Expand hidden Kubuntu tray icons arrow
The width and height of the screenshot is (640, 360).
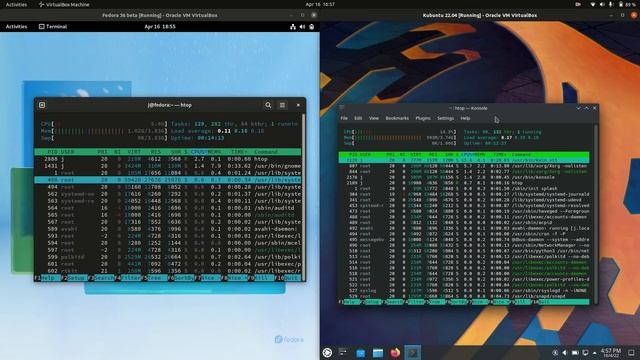pyautogui.click(x=594, y=353)
